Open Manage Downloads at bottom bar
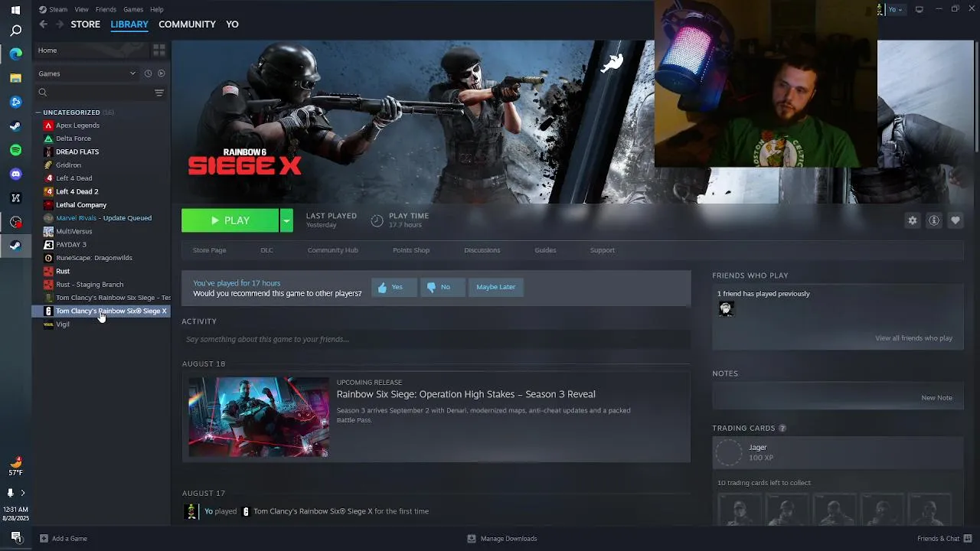This screenshot has width=980, height=551. [502, 538]
